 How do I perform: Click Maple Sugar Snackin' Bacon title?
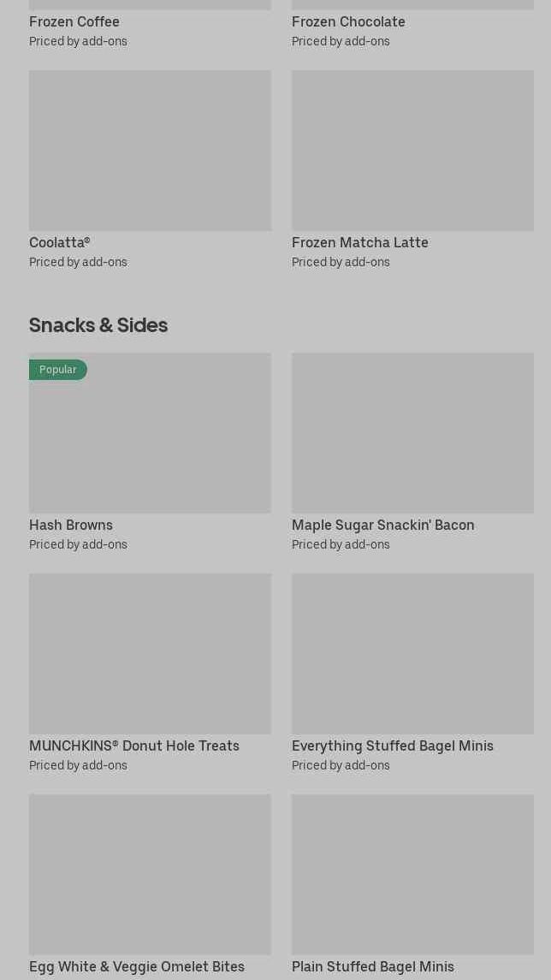tap(382, 525)
